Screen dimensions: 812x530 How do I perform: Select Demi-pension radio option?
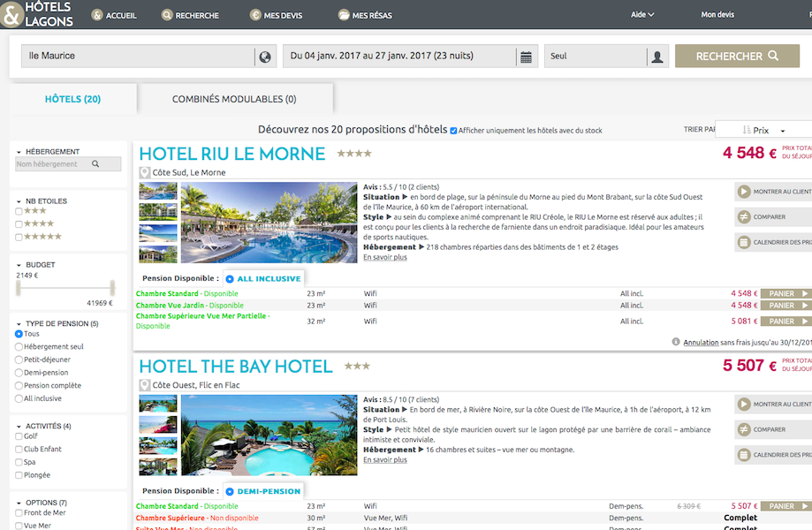[19, 373]
